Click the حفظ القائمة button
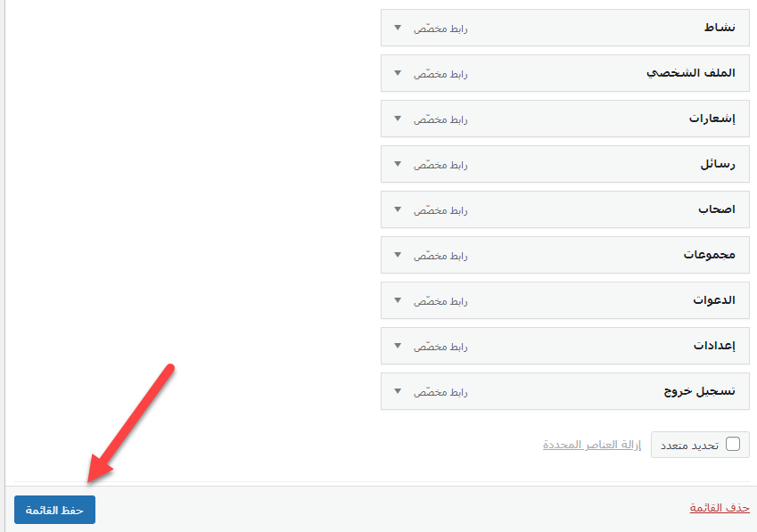This screenshot has height=532, width=757. pos(54,510)
